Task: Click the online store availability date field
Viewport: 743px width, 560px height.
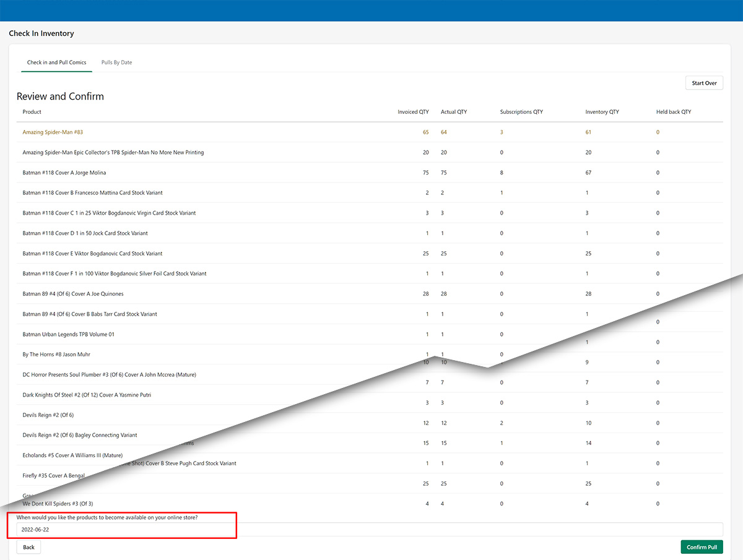Action: click(370, 530)
